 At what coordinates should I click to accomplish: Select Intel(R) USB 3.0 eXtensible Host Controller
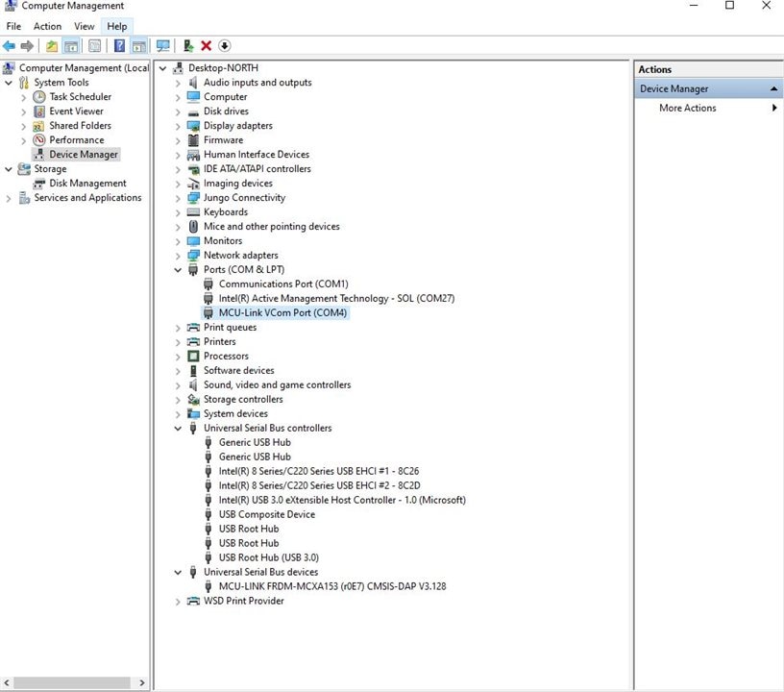[x=342, y=500]
